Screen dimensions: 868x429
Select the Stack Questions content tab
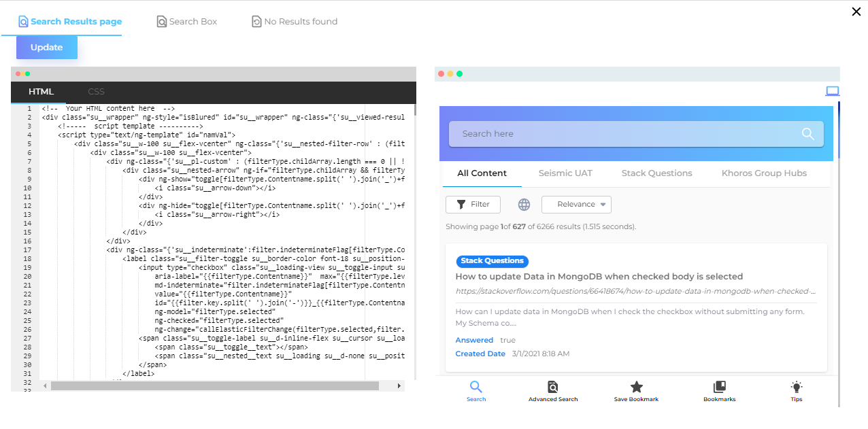pyautogui.click(x=656, y=173)
